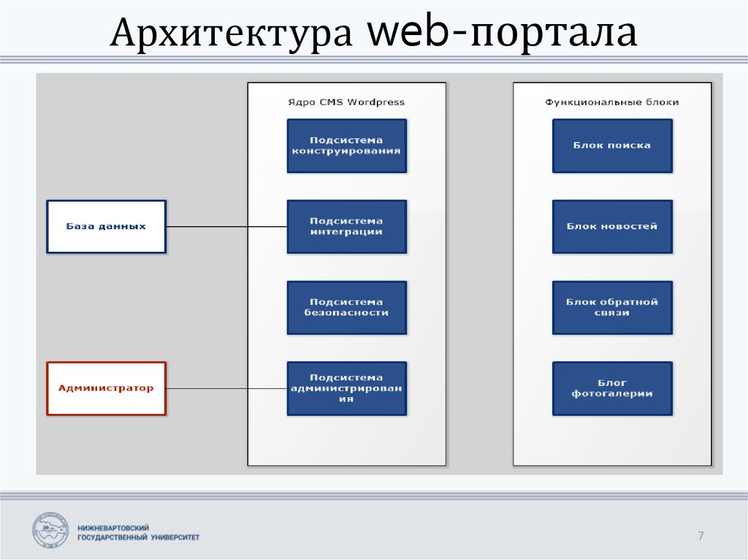Click the connector line from База данных
748x560 pixels.
click(226, 226)
